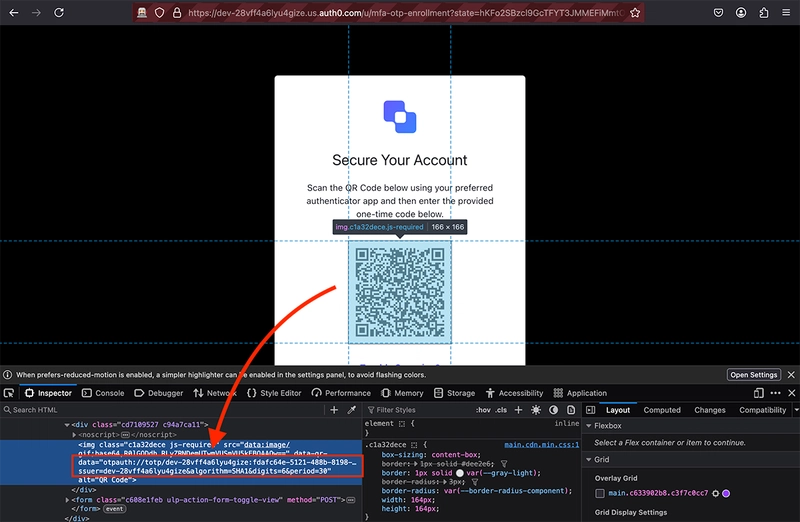Add a new node with the plus icon
Viewport: 800px width, 522px height.
click(x=334, y=410)
